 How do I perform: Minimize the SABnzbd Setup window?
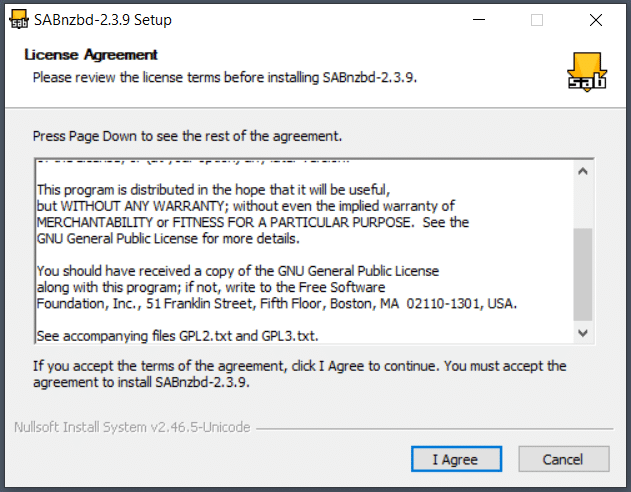[x=479, y=20]
